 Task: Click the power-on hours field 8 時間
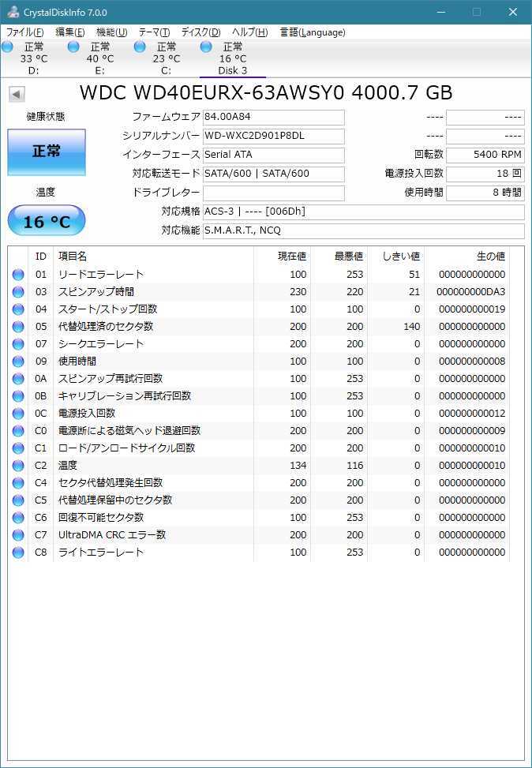485,193
